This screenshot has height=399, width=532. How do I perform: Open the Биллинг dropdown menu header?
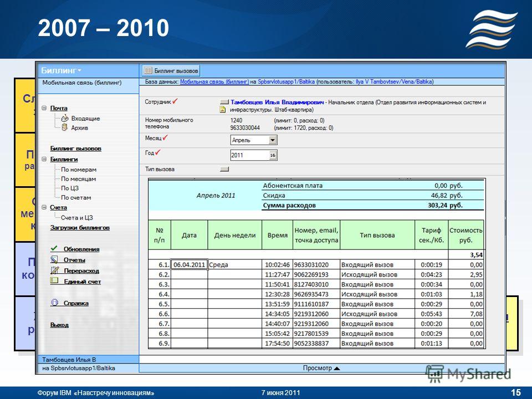[61, 70]
